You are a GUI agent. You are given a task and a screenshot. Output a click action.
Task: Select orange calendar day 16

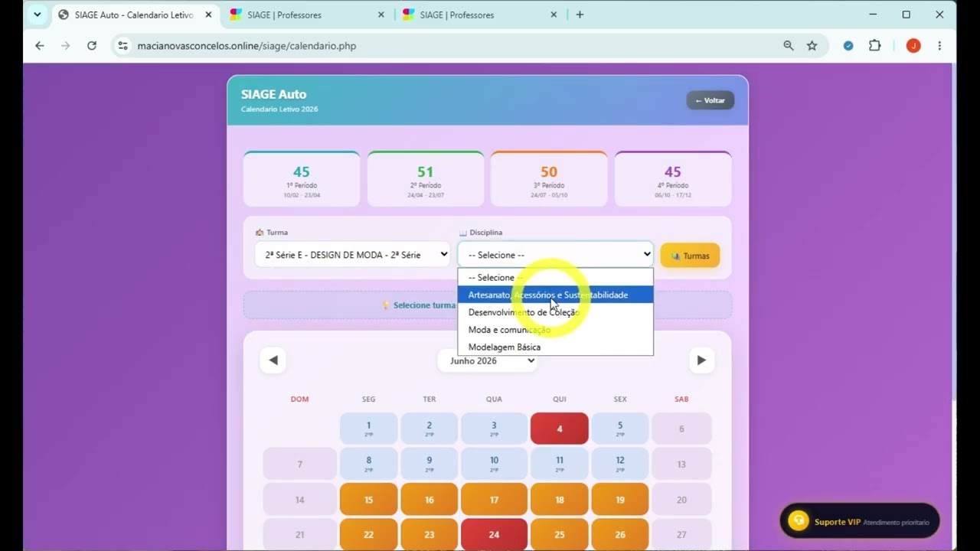[430, 500]
